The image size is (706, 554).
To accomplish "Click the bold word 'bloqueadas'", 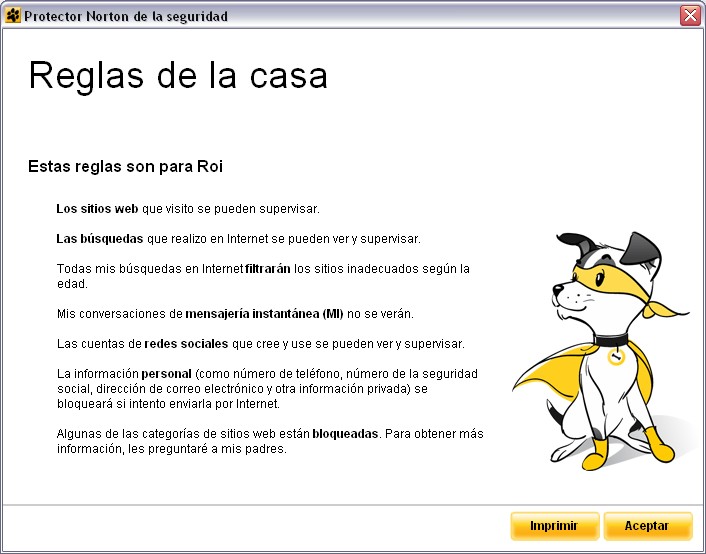I will (x=345, y=434).
